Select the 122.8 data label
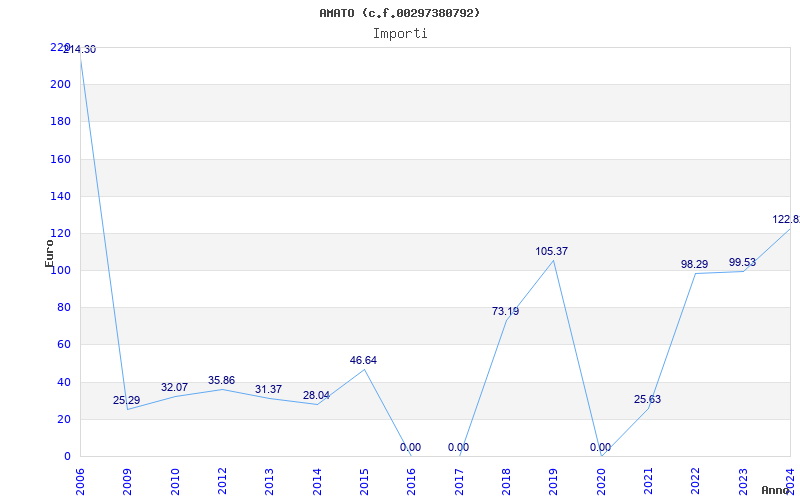The height and width of the screenshot is (500, 800). click(x=786, y=220)
